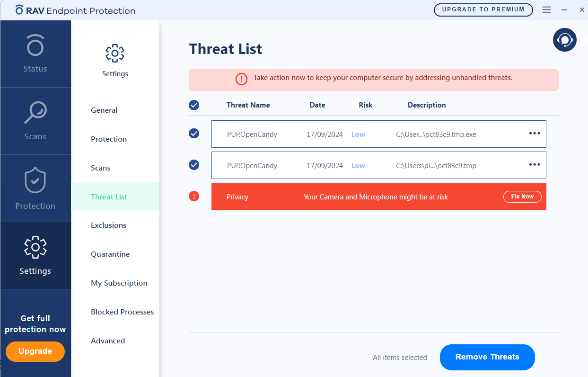Click the orange Upgrade button
The image size is (588, 377).
[x=35, y=351]
